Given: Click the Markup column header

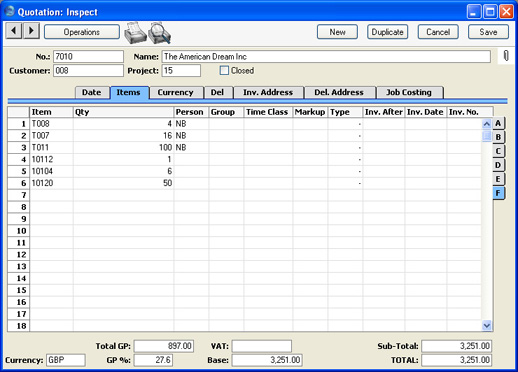Looking at the screenshot, I should click(x=310, y=112).
